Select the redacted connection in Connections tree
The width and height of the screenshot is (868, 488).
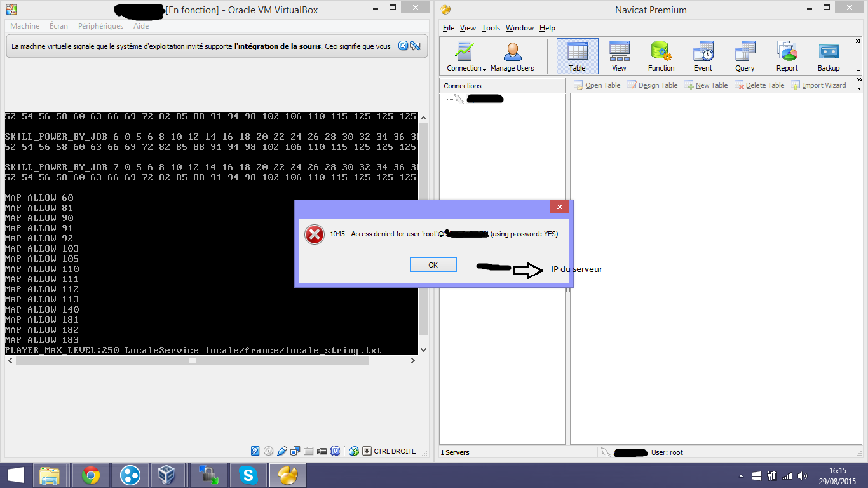coord(484,98)
